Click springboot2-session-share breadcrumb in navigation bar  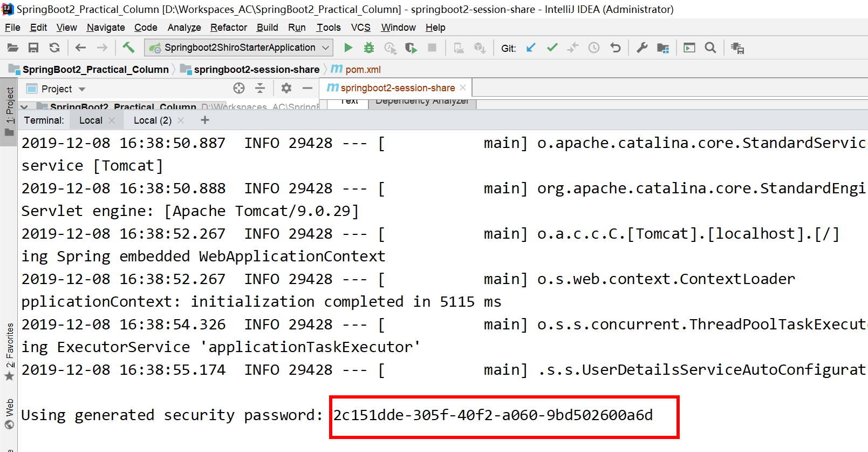click(250, 70)
